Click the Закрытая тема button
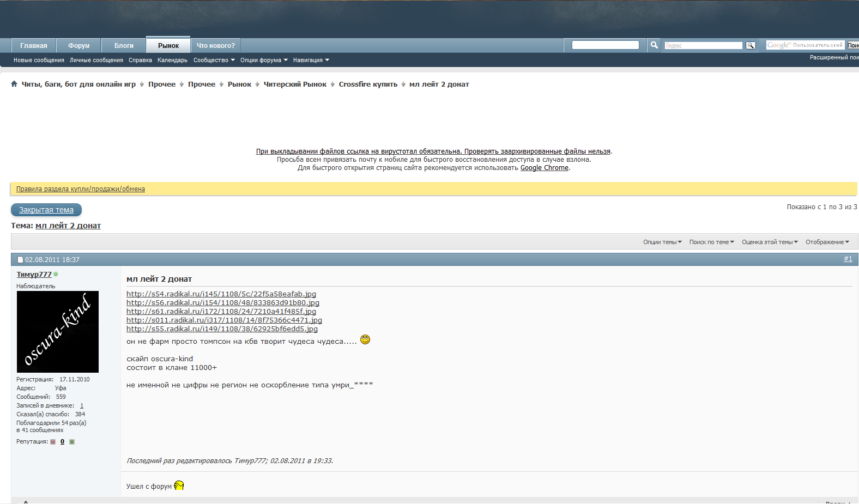Screen dimensions: 859x504 (46, 210)
